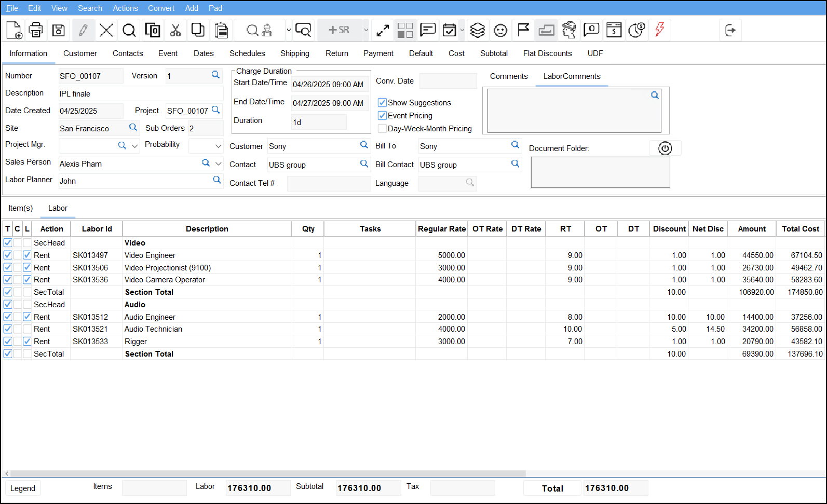Click the stacked layers icon
This screenshot has height=504, width=827.
coord(477,30)
